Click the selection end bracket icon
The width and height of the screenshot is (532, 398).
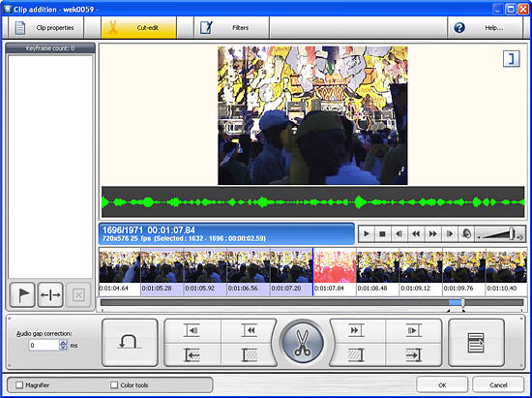point(512,59)
